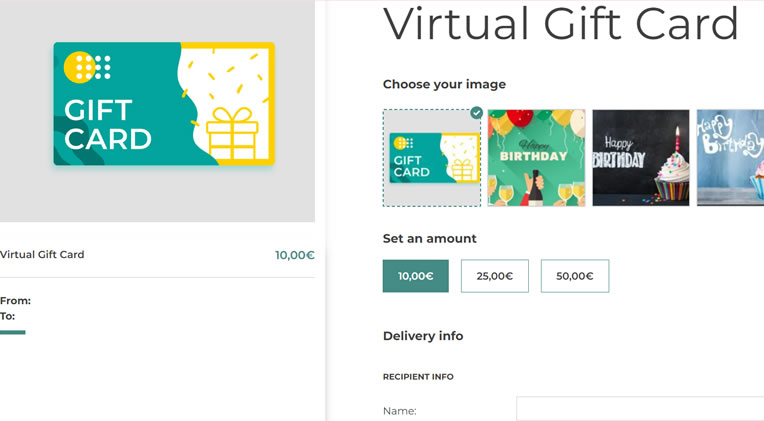This screenshot has width=764, height=421.
Task: Click the green bar below To:
Action: [13, 332]
